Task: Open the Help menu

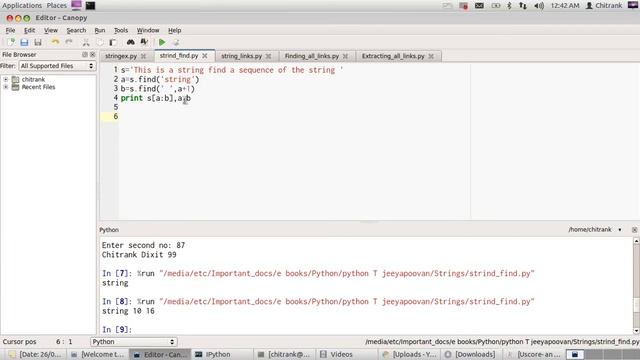Action: (x=174, y=30)
